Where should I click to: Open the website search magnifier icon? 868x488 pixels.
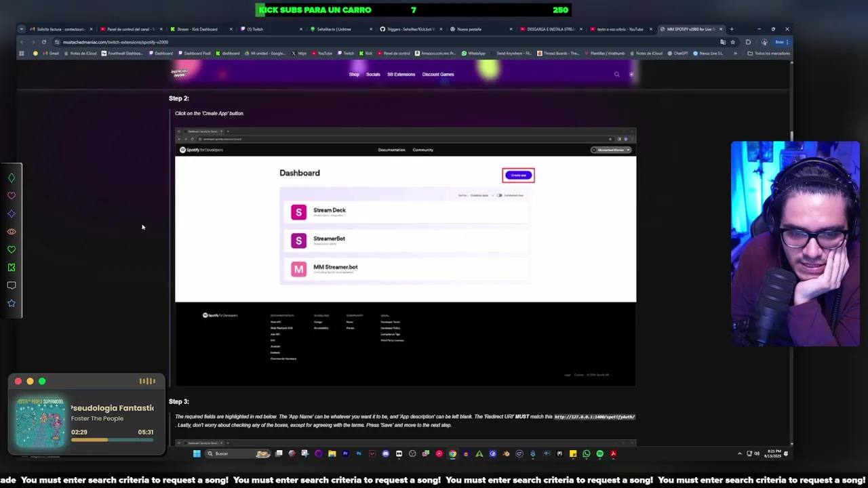(x=616, y=75)
